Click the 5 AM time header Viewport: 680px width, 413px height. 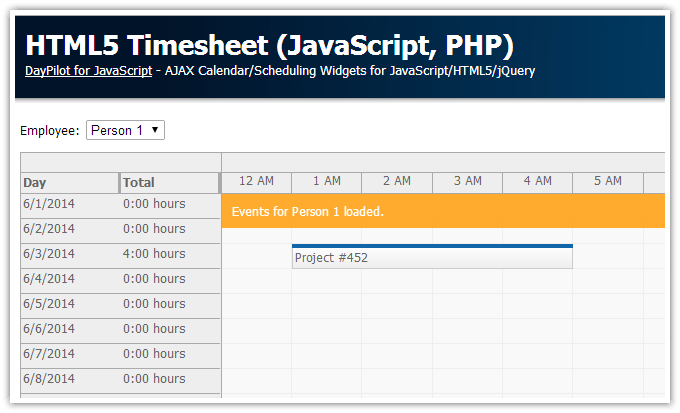pyautogui.click(x=607, y=181)
